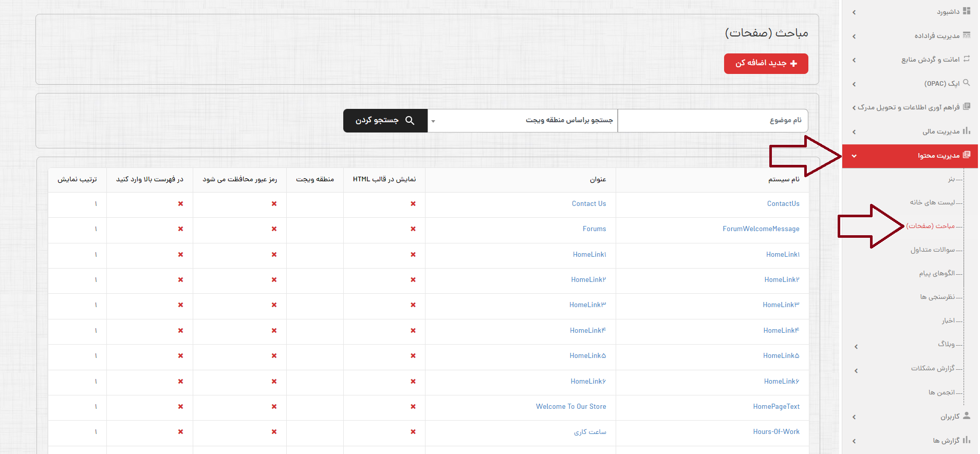Select the News submenu item
980x454 pixels.
pyautogui.click(x=948, y=320)
